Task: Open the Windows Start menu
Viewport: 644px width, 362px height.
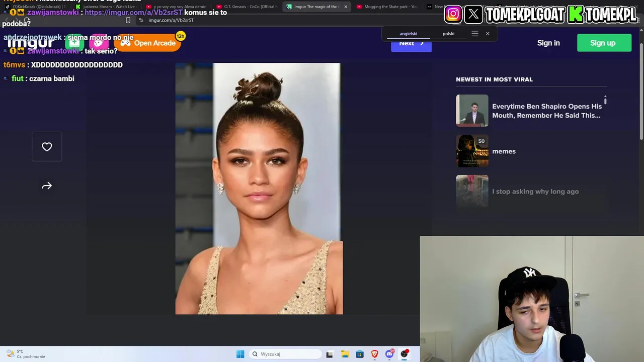Action: pyautogui.click(x=240, y=354)
